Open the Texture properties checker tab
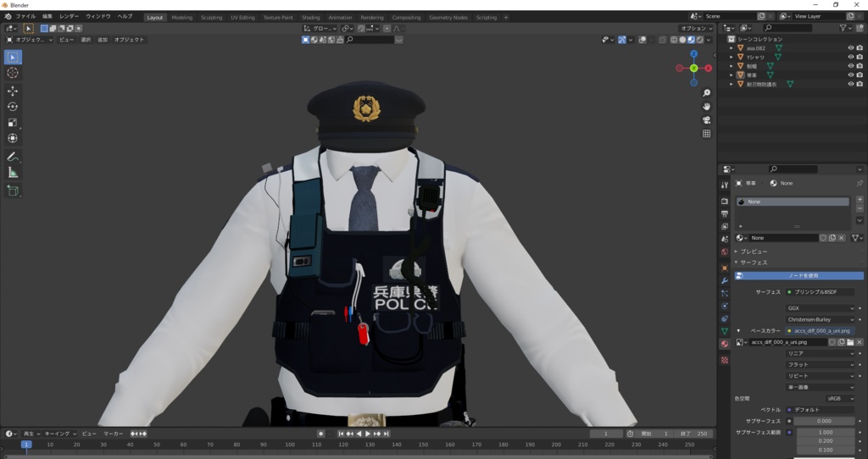Screen dimensions: 868x459 click(x=725, y=360)
